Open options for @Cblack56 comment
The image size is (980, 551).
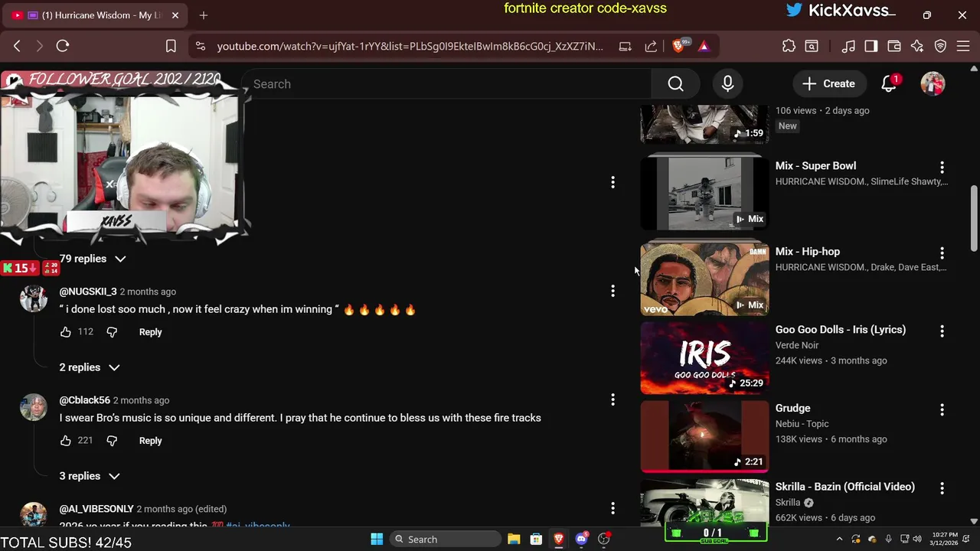(x=612, y=399)
